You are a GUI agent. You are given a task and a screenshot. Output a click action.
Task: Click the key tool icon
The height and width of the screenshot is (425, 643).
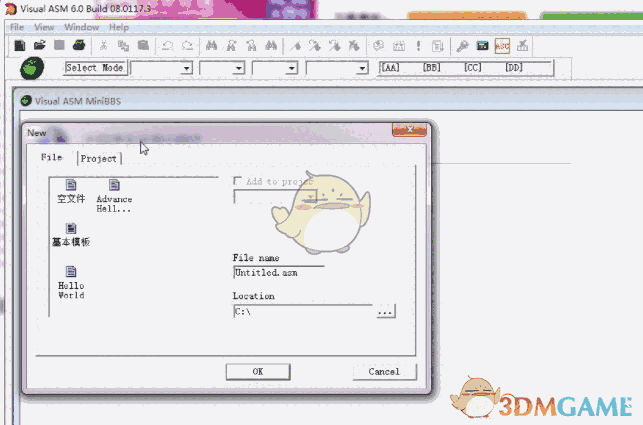462,46
